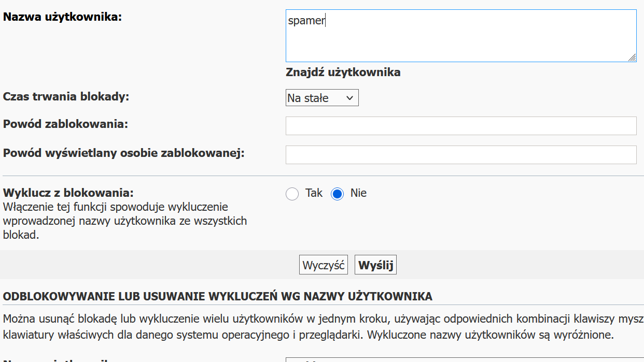Click the username textarea containing 'spamer'
644x362 pixels.
tap(460, 35)
